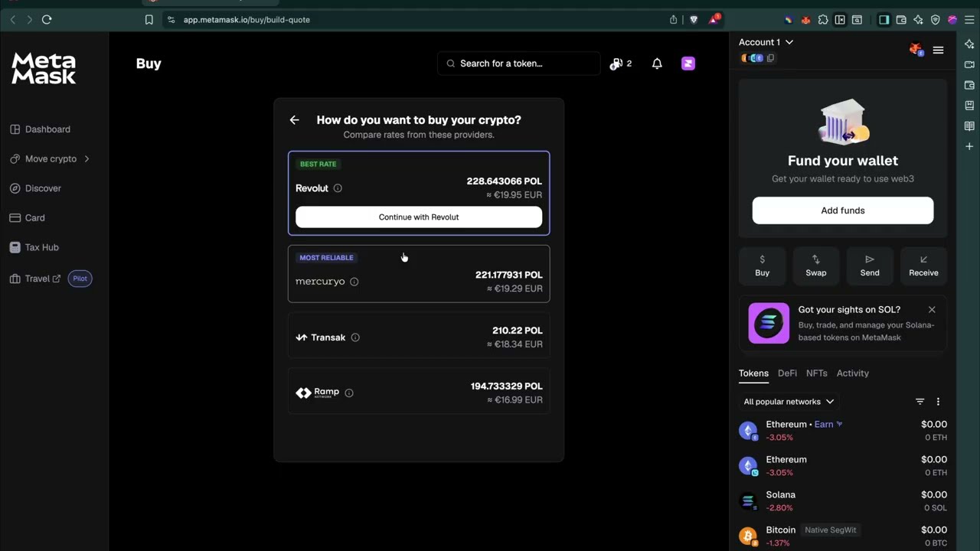The image size is (980, 551).
Task: Click the info icon next to Revolut
Action: point(338,188)
